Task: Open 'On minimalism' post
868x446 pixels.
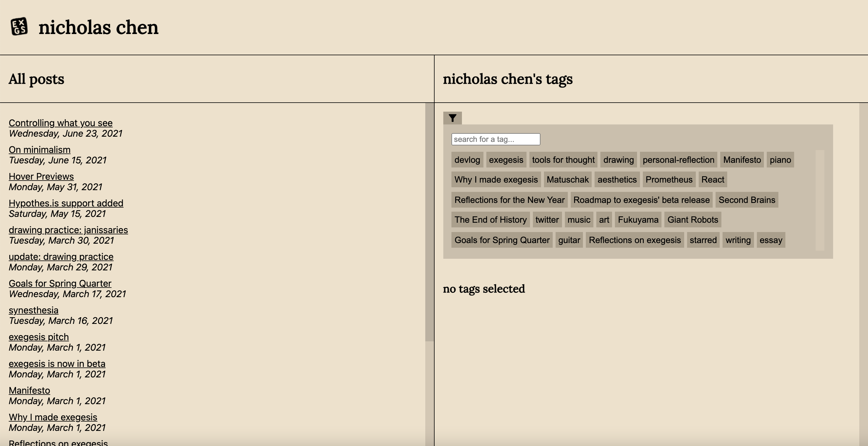Action: pyautogui.click(x=39, y=150)
